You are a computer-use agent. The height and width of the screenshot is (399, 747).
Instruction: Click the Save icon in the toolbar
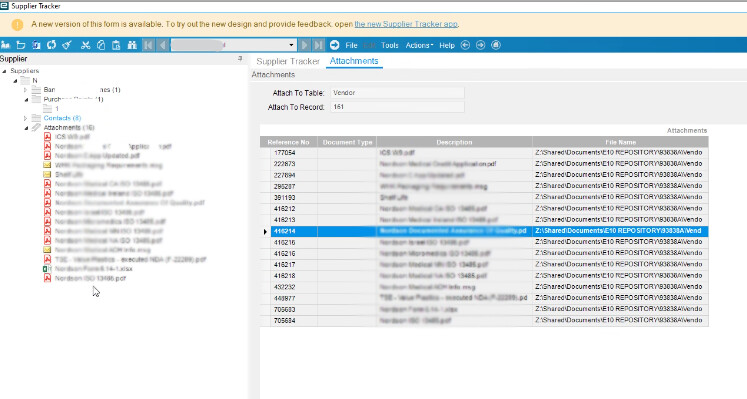click(36, 45)
